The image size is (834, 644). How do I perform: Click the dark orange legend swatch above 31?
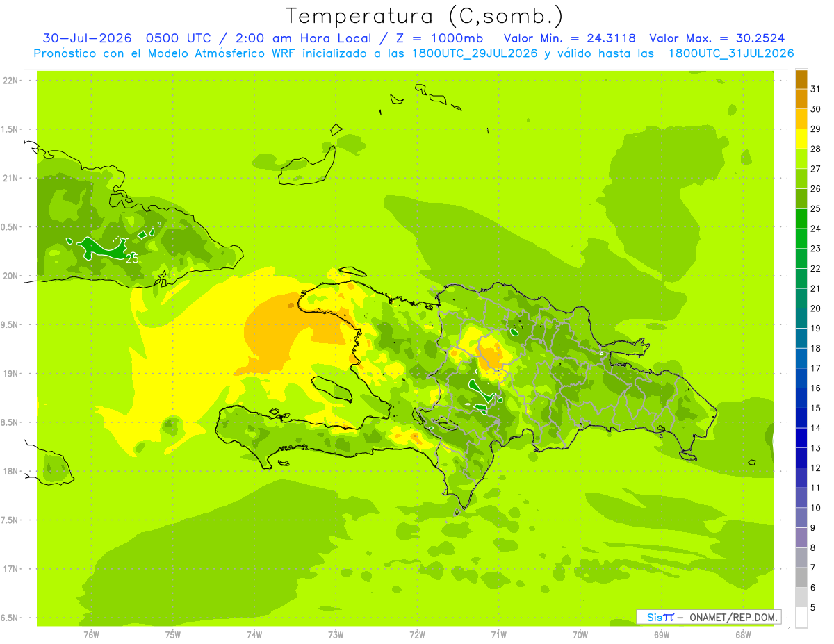click(x=801, y=79)
